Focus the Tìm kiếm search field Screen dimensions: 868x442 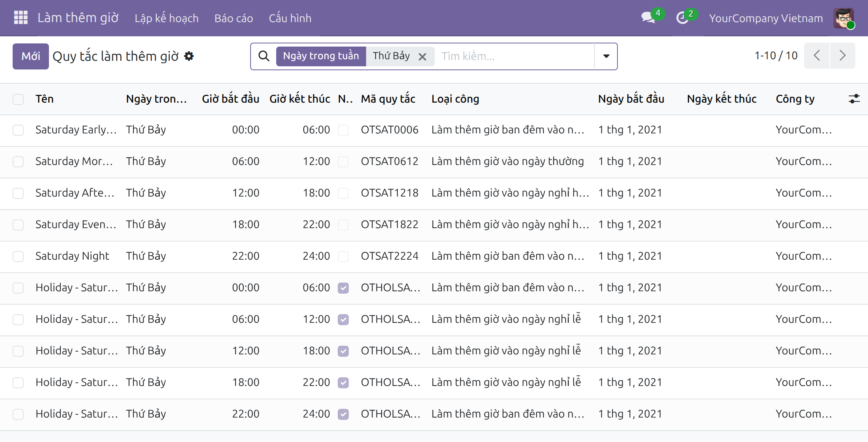pyautogui.click(x=515, y=56)
